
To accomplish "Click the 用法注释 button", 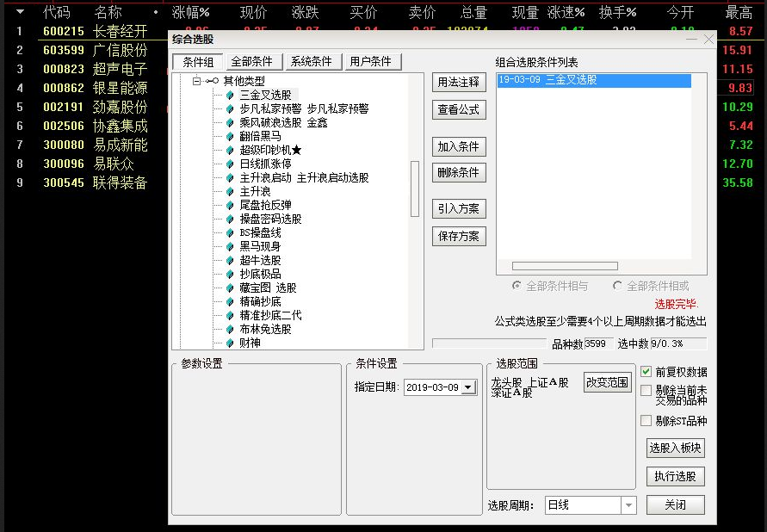I will tap(459, 82).
